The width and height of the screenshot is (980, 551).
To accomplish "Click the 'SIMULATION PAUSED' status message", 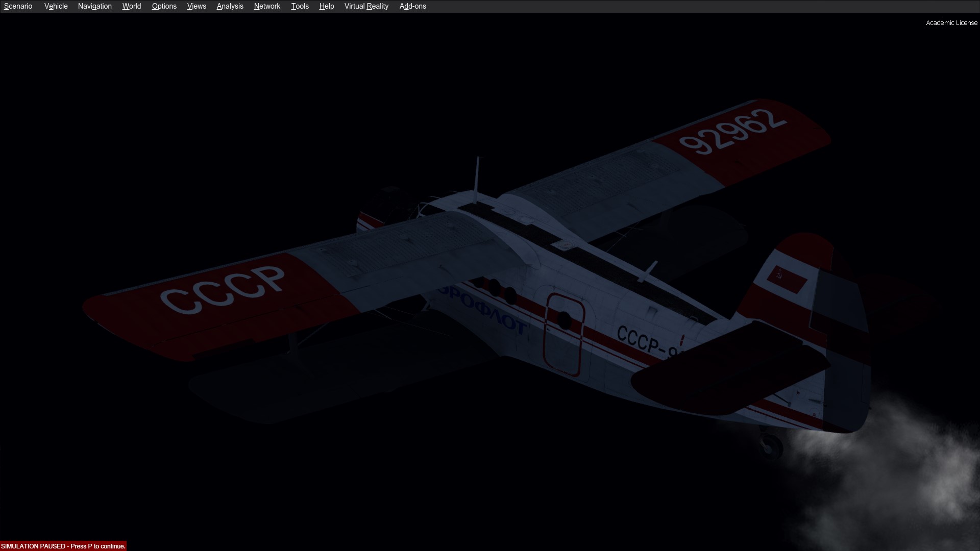I will pyautogui.click(x=63, y=546).
